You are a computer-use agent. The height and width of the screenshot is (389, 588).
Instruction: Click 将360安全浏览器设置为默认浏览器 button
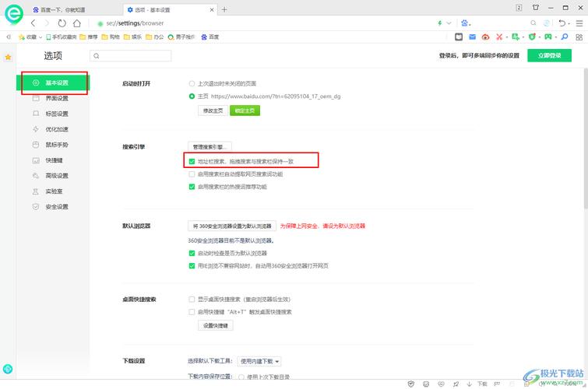[232, 226]
